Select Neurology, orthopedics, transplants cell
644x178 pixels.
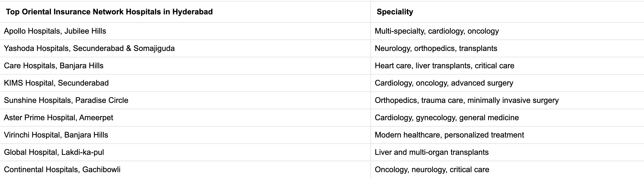pyautogui.click(x=436, y=48)
